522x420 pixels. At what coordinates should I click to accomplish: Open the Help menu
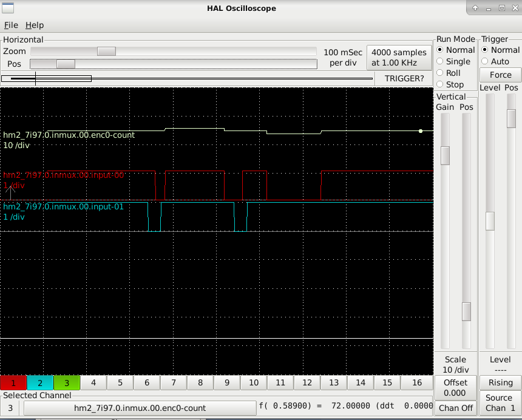pyautogui.click(x=35, y=25)
